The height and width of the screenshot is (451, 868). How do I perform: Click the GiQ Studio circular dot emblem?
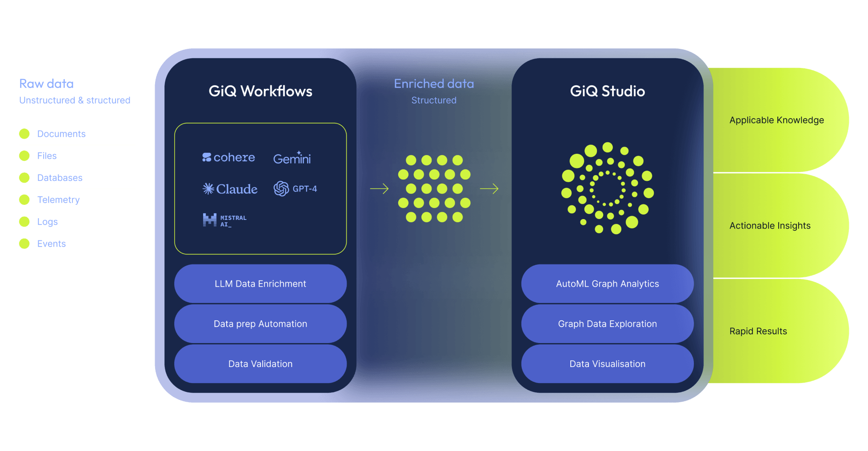click(x=608, y=188)
